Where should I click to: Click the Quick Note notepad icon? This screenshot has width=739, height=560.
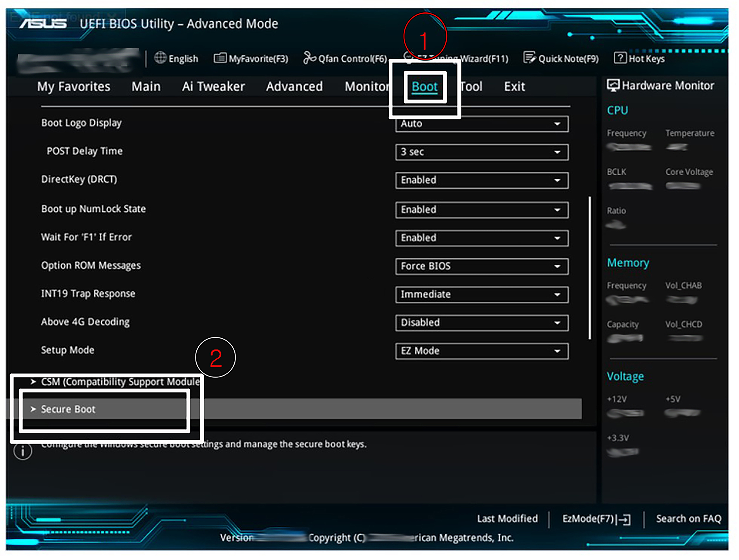click(x=529, y=58)
